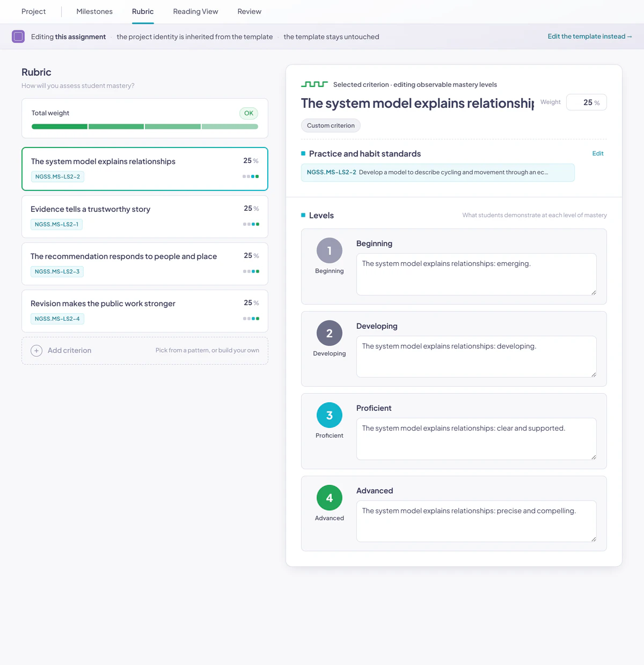The width and height of the screenshot is (644, 665).
Task: Click the Practice and habit standards heading
Action: coord(365,154)
